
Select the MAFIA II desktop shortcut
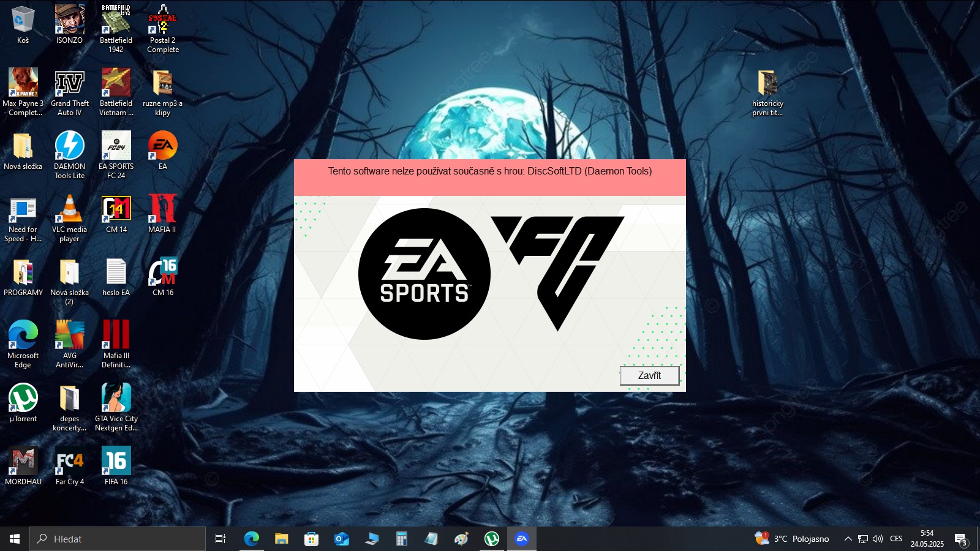click(x=163, y=214)
